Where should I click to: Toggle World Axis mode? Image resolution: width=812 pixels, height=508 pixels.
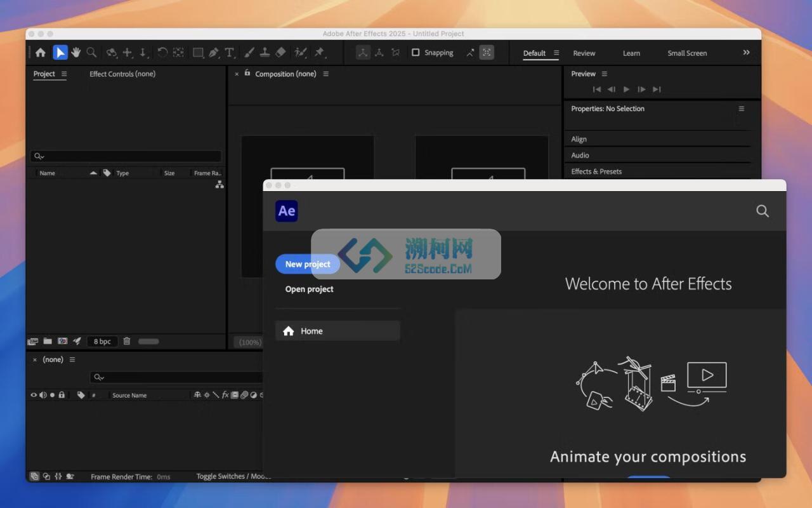coord(379,53)
